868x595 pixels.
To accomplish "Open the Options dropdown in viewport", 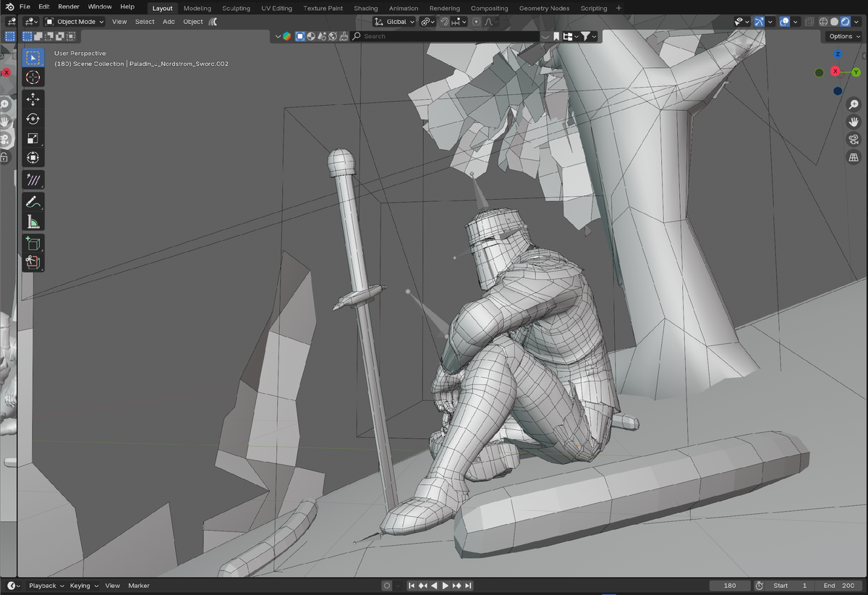I will pyautogui.click(x=843, y=36).
